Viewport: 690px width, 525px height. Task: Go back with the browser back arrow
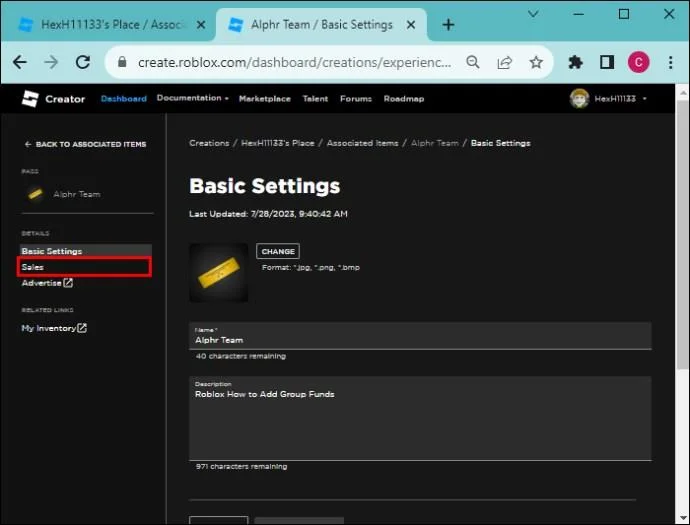tap(20, 62)
